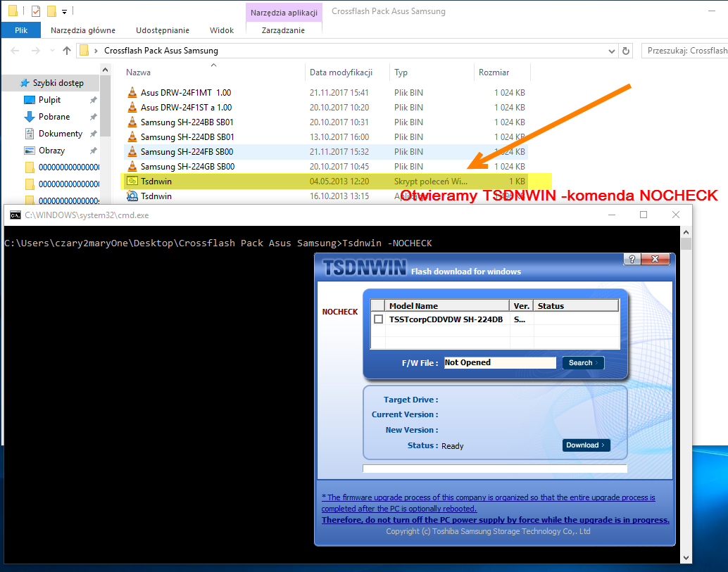
Task: Click the Search button for firmware file
Action: coord(583,363)
